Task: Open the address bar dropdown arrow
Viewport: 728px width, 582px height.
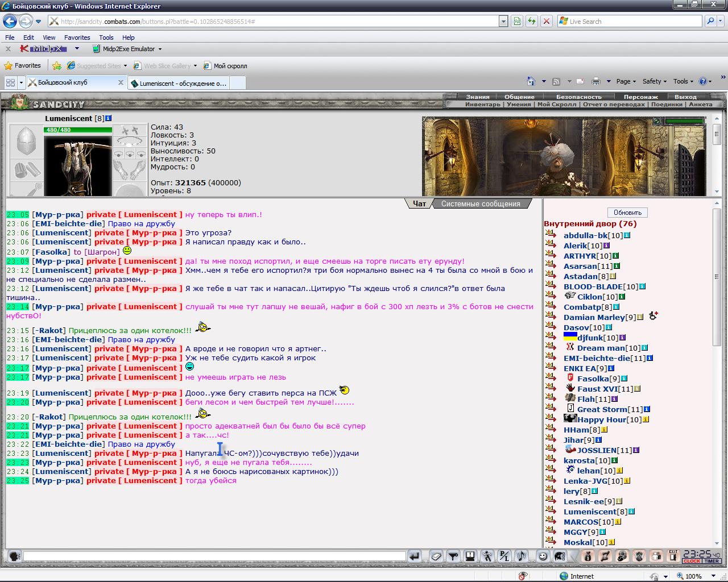Action: (503, 21)
